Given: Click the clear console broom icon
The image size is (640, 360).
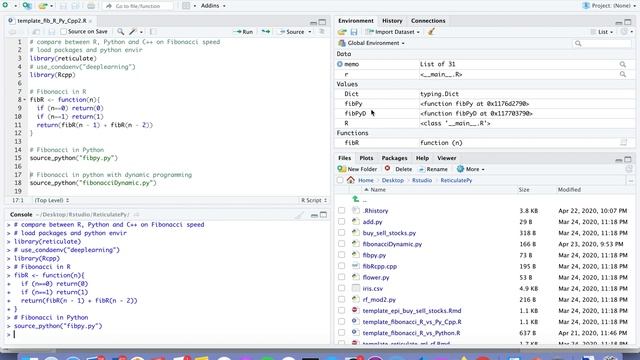Looking at the screenshot, I should point(299,215).
